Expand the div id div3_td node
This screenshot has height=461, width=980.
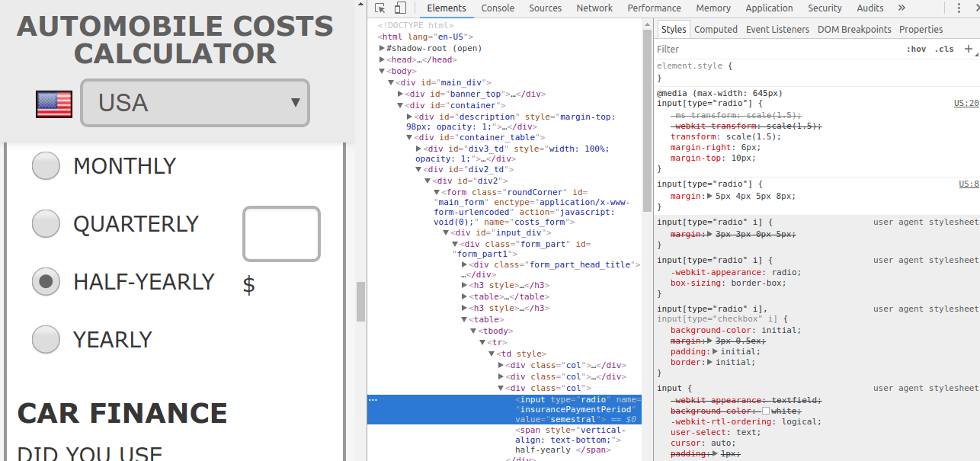click(418, 149)
